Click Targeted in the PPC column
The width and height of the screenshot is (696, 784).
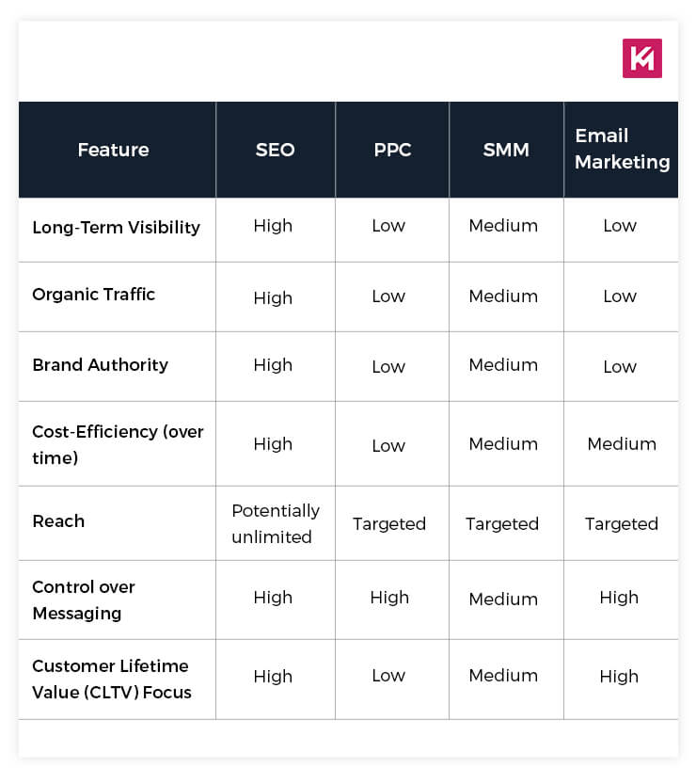coord(389,524)
